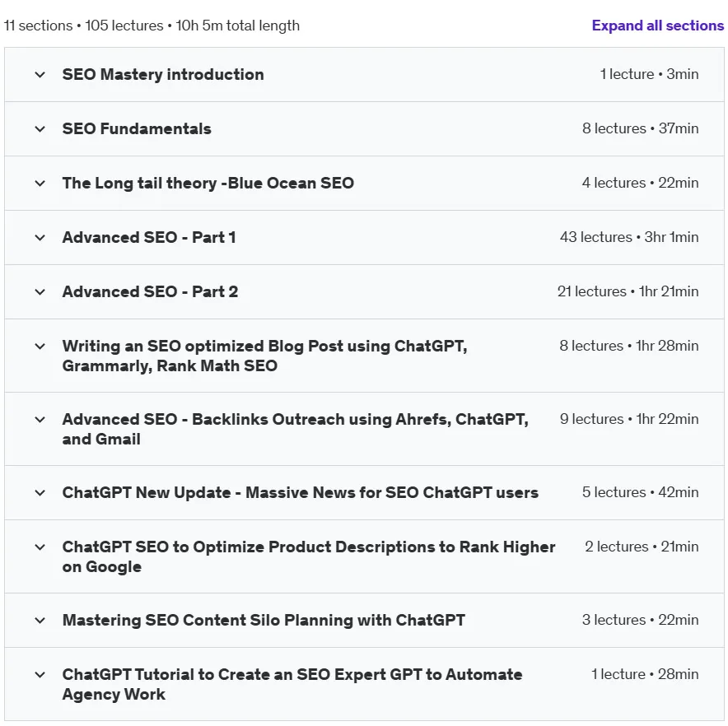
Task: Open the SEO Fundamentals section chevron
Action: [40, 129]
